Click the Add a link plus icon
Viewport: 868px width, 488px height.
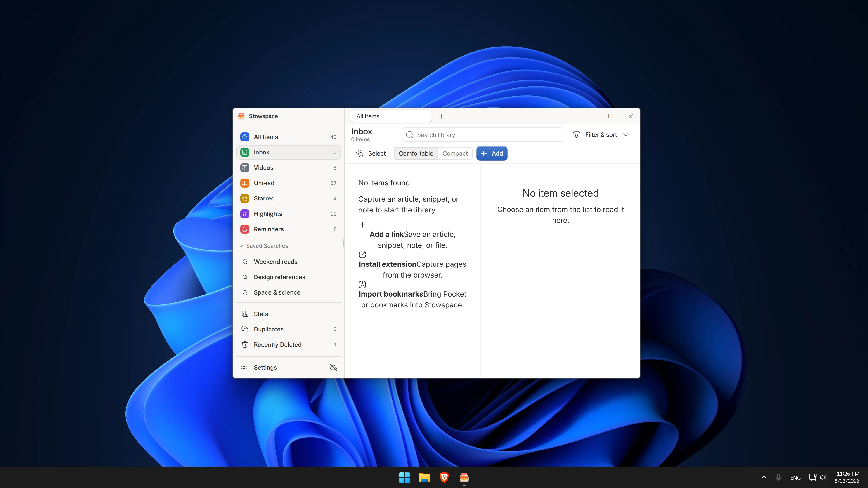pyautogui.click(x=363, y=225)
